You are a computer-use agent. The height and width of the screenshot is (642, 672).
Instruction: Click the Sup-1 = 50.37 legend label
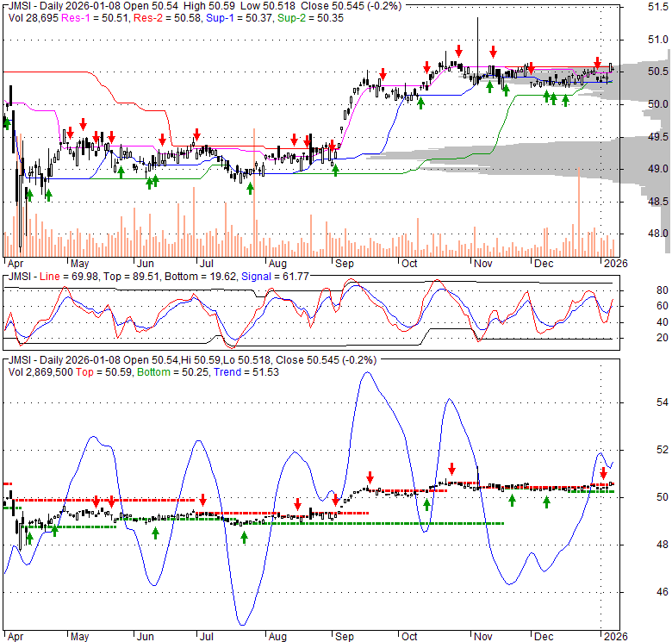(240, 18)
